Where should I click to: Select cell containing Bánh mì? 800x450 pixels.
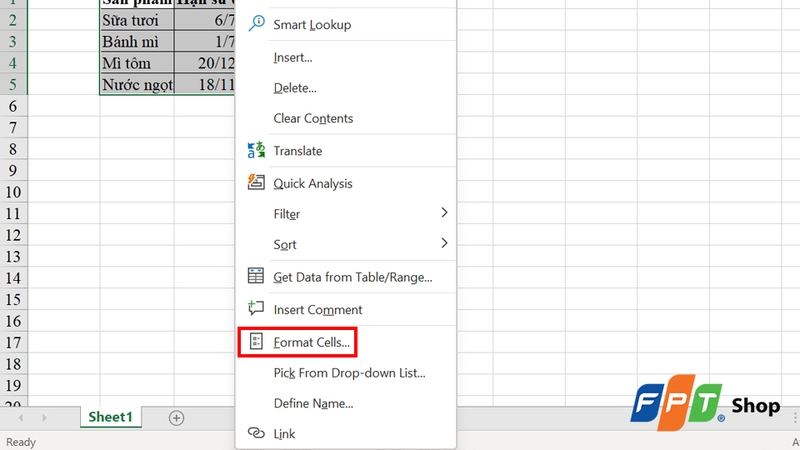click(x=137, y=42)
